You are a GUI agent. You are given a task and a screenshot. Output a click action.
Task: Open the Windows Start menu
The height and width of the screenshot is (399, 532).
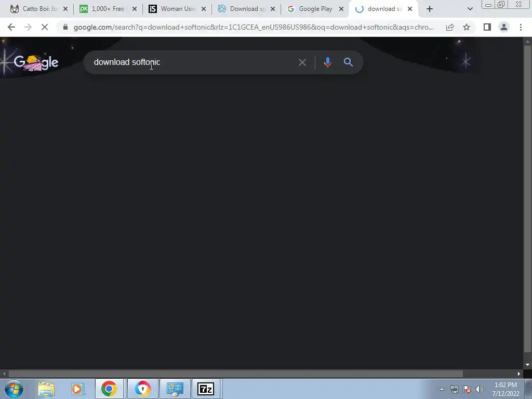[x=14, y=389]
